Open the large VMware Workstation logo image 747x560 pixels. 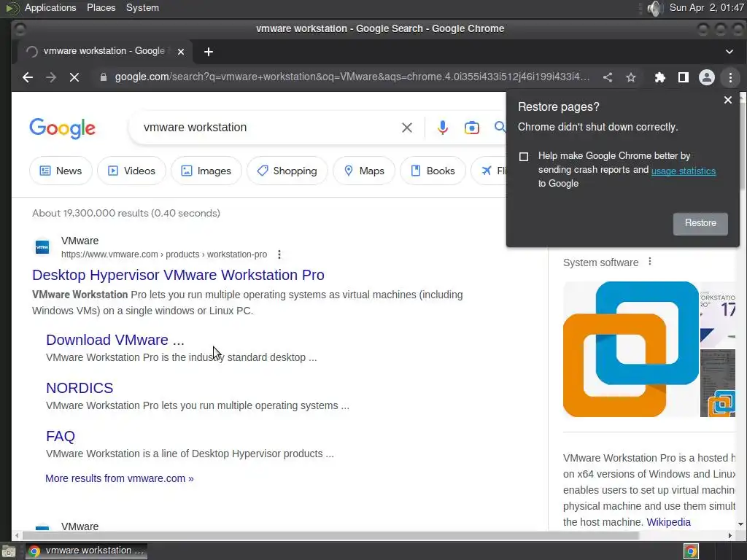point(631,349)
